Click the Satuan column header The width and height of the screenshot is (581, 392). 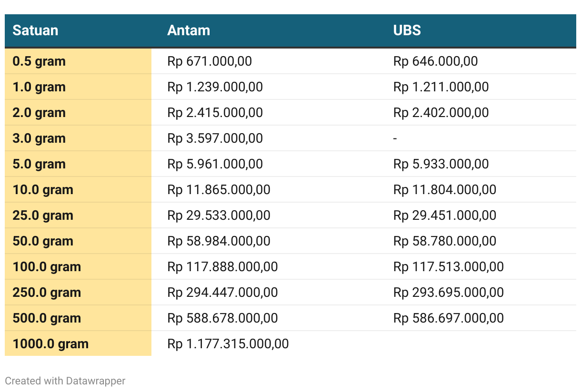point(35,30)
